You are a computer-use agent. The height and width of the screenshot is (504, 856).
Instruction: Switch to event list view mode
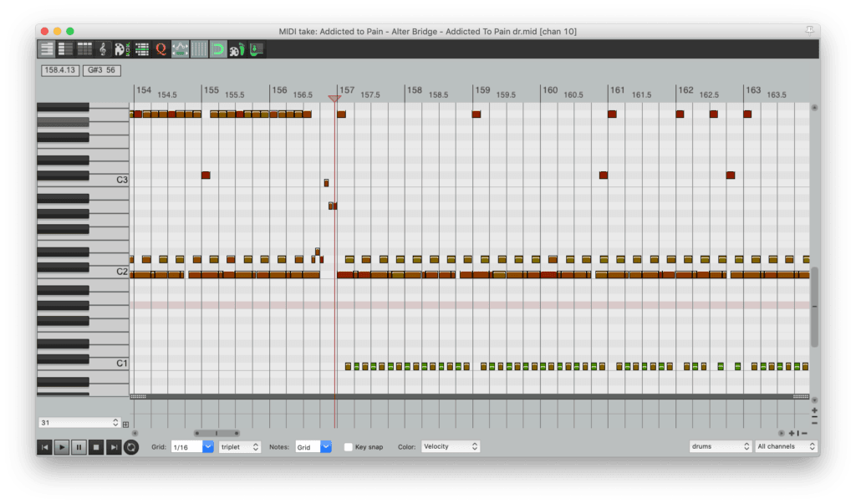[x=84, y=49]
